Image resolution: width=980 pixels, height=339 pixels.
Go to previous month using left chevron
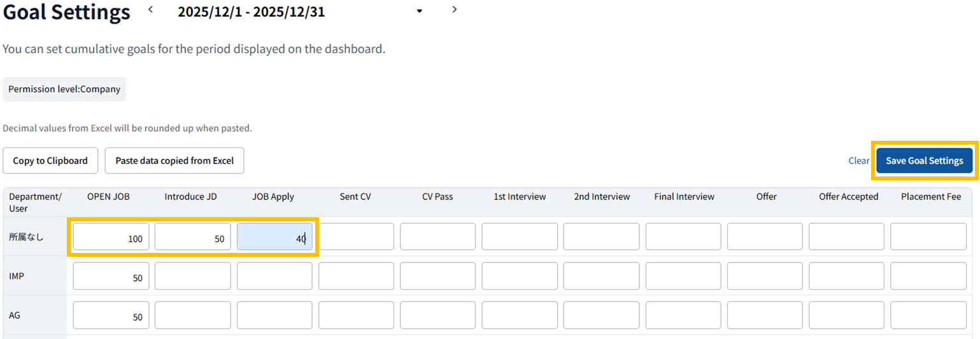pos(151,10)
